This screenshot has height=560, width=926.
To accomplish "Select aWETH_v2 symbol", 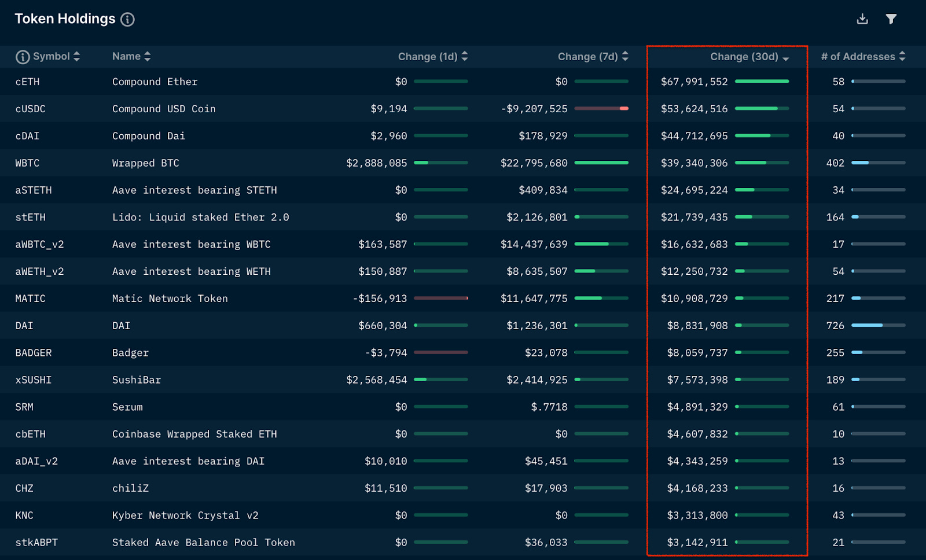I will [x=39, y=271].
